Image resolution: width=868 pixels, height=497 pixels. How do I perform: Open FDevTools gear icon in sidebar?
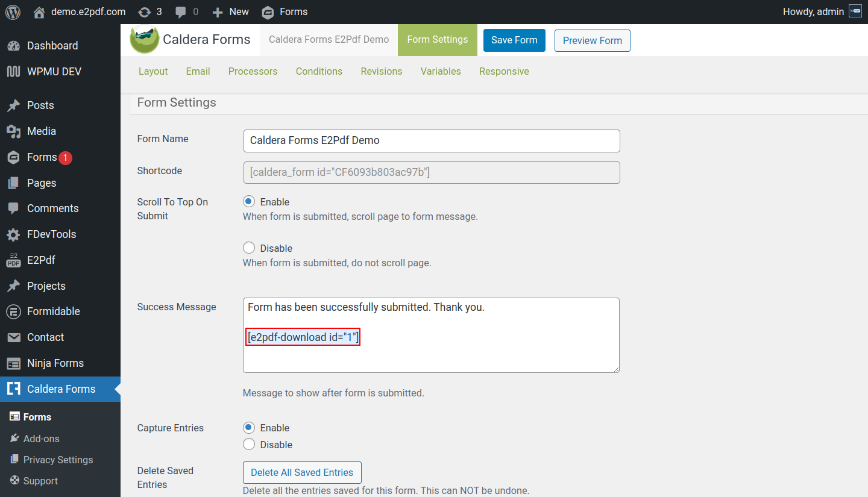pos(13,234)
